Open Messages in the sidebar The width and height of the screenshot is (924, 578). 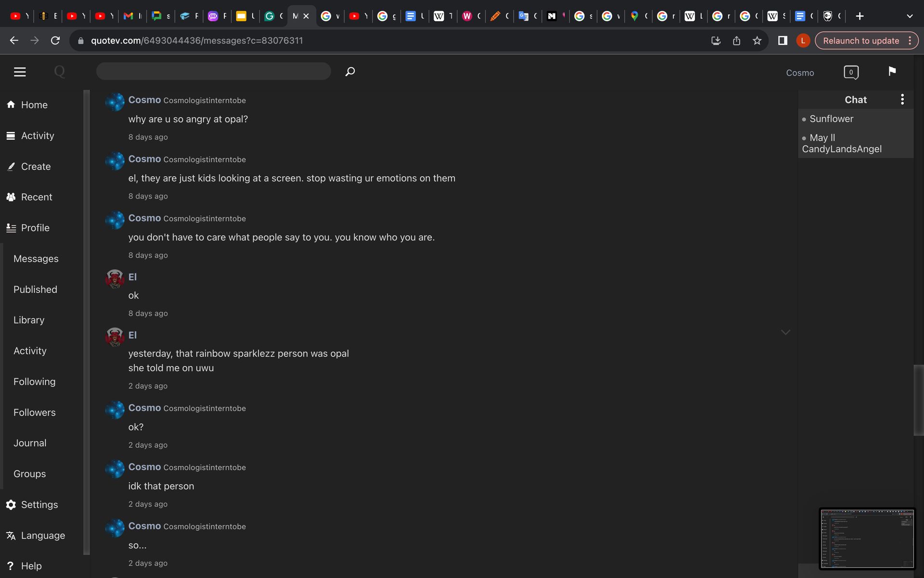click(x=36, y=259)
